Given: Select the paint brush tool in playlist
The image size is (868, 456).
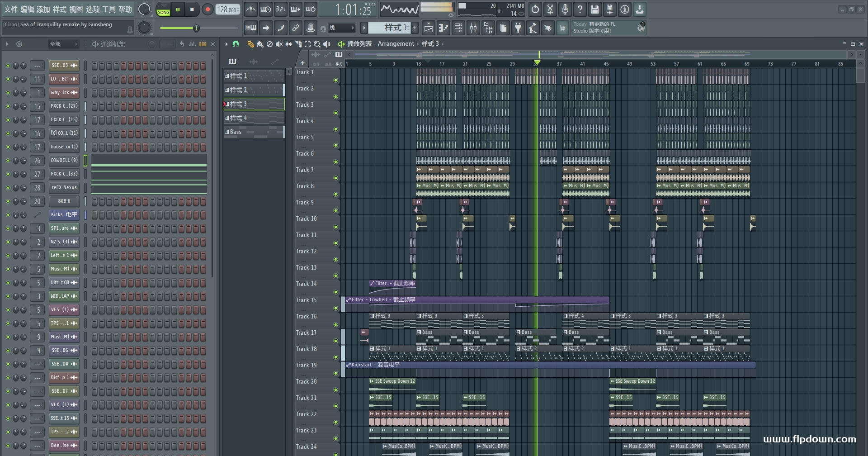Looking at the screenshot, I should [x=260, y=44].
